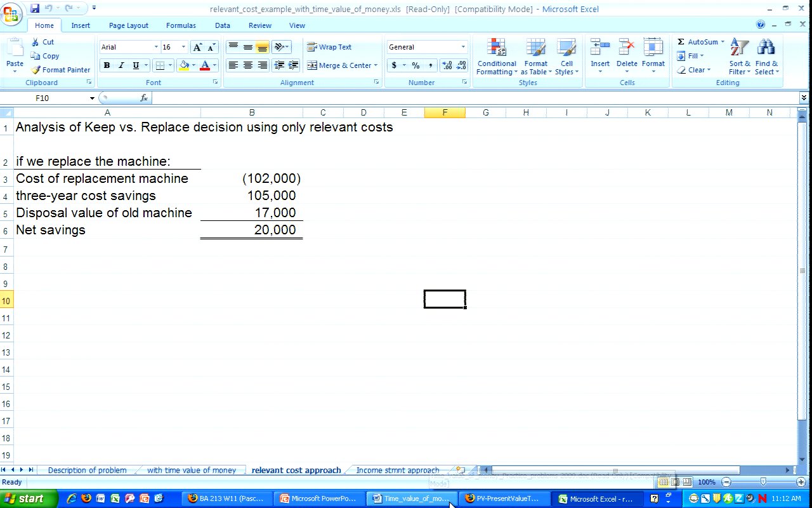The height and width of the screenshot is (508, 812).
Task: Click the yellow Fill Color bucket swatch
Action: point(184,65)
